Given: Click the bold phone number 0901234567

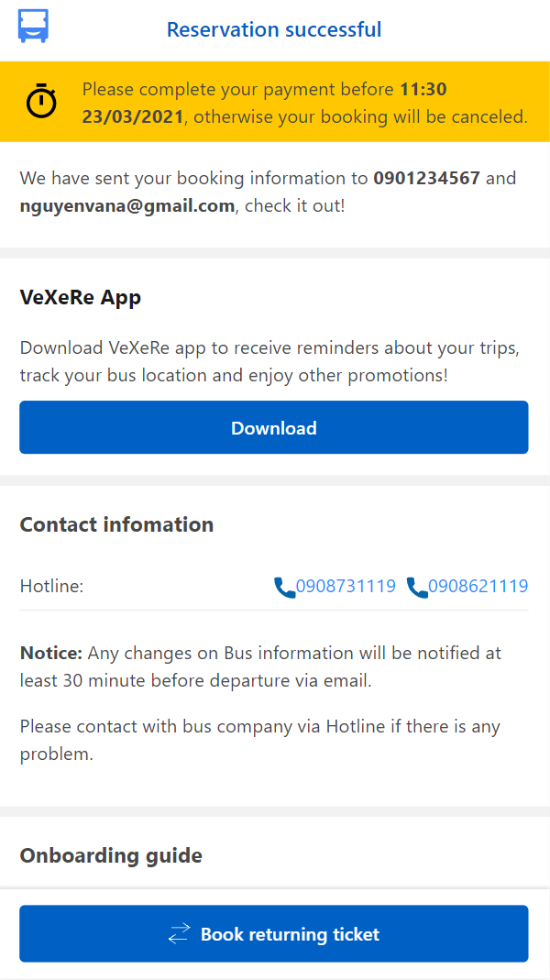Looking at the screenshot, I should tap(427, 178).
